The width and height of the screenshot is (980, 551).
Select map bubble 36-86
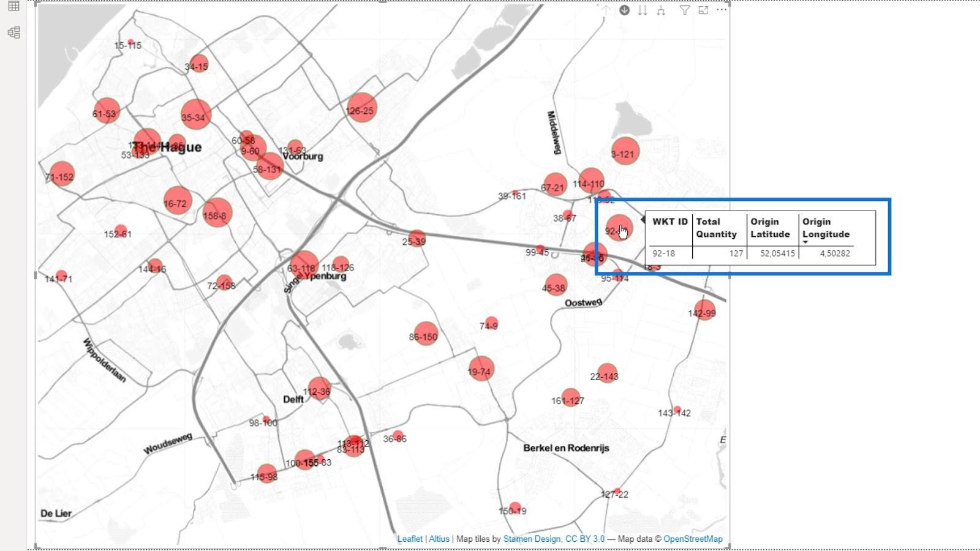click(398, 437)
